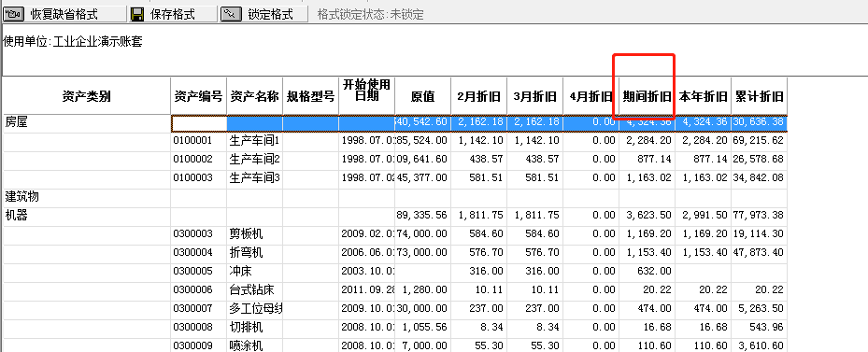868x352 pixels.
Task: Click accumulated depreciation value 34,842.08
Action: (760, 178)
